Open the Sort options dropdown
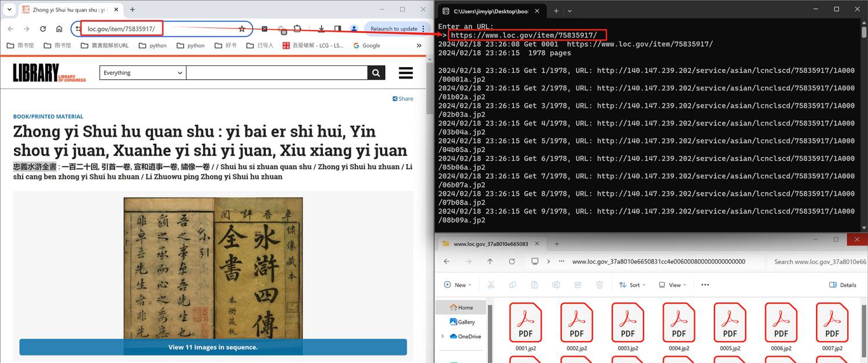This screenshot has height=363, width=868. [632, 284]
